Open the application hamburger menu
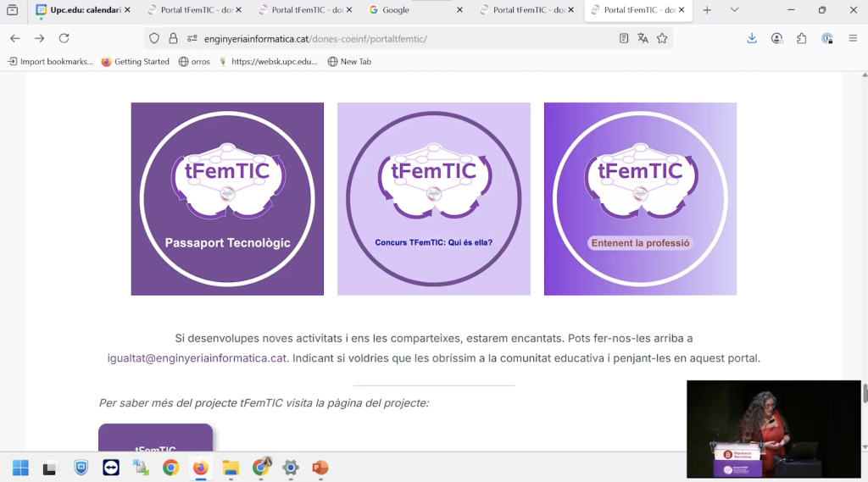The image size is (868, 482). 853,38
